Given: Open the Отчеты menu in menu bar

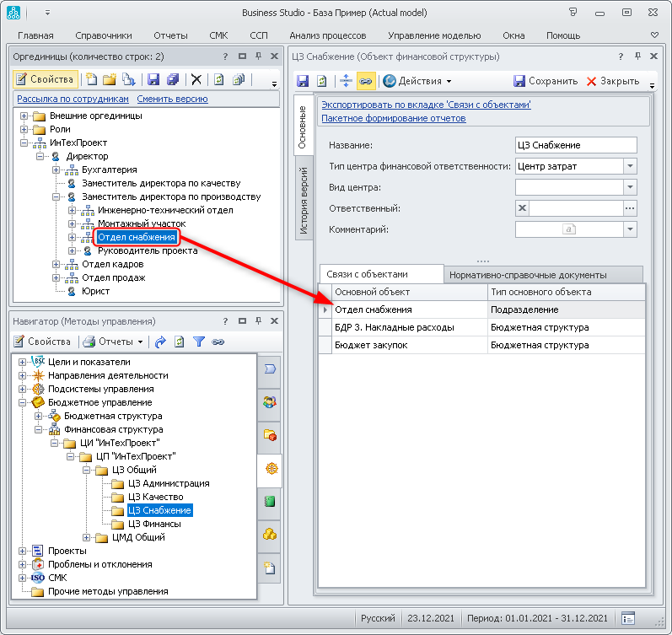Looking at the screenshot, I should click(x=170, y=35).
